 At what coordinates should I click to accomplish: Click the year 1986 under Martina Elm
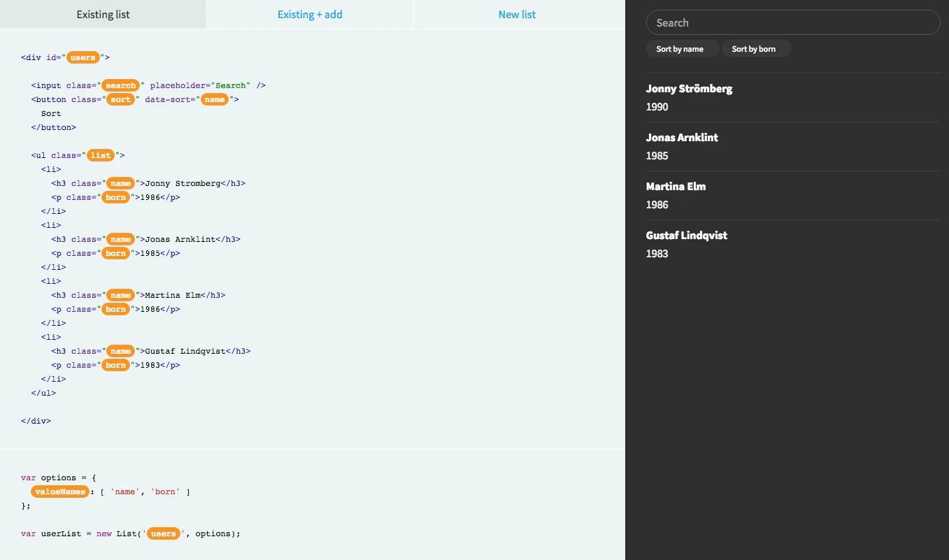pos(657,205)
